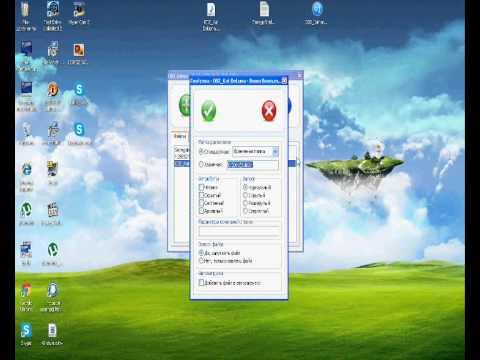Open the temporary folder dropdown arrow
This screenshot has height=360, width=480.
pyautogui.click(x=275, y=152)
